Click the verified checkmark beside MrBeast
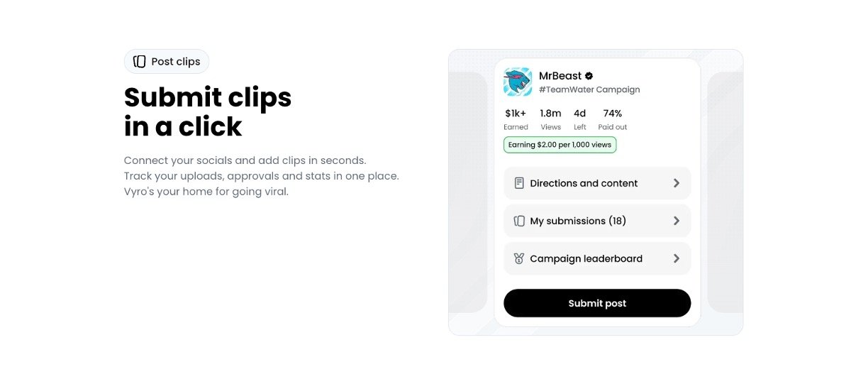 (589, 76)
